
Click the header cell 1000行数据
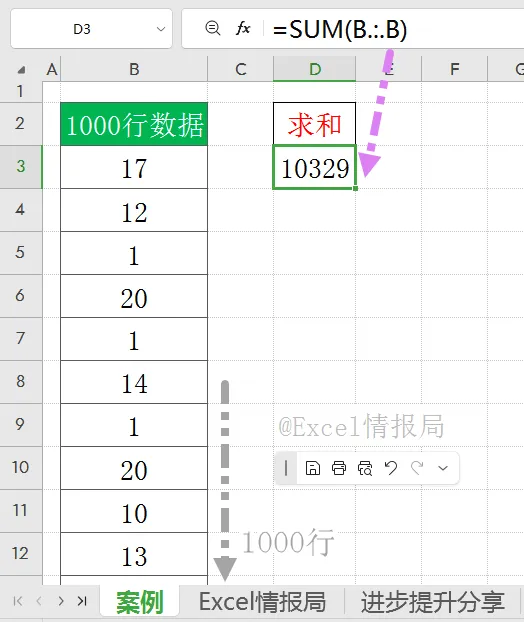[x=134, y=124]
